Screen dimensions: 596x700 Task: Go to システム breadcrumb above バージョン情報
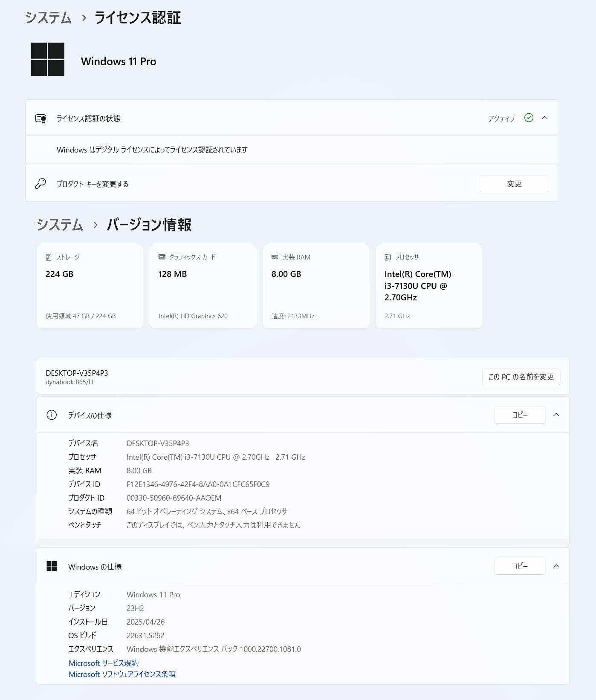click(x=60, y=225)
